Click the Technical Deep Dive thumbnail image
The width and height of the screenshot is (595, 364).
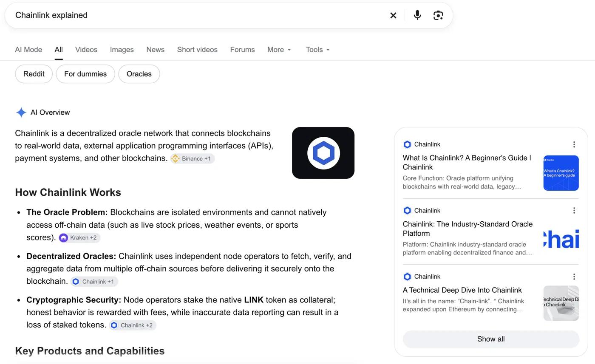click(x=561, y=303)
